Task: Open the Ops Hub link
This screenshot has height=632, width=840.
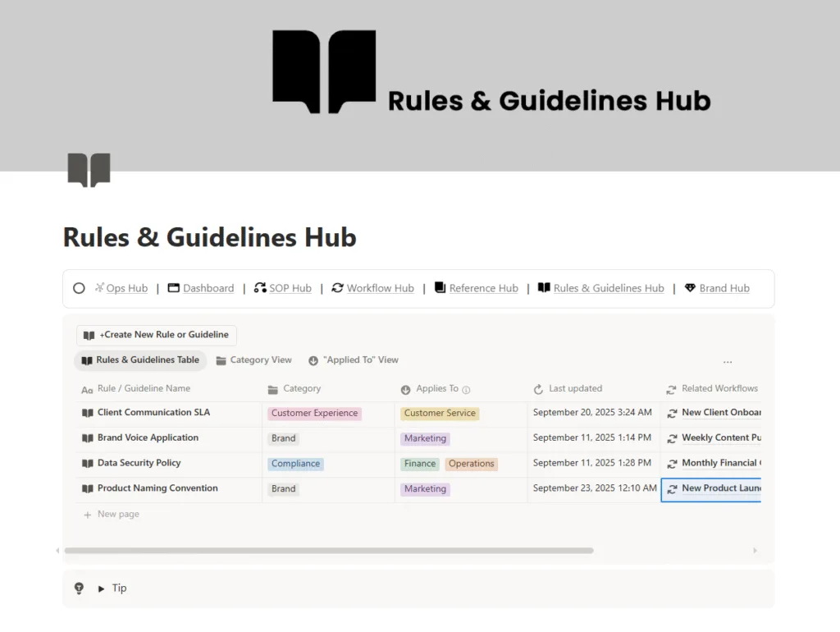Action: (126, 288)
